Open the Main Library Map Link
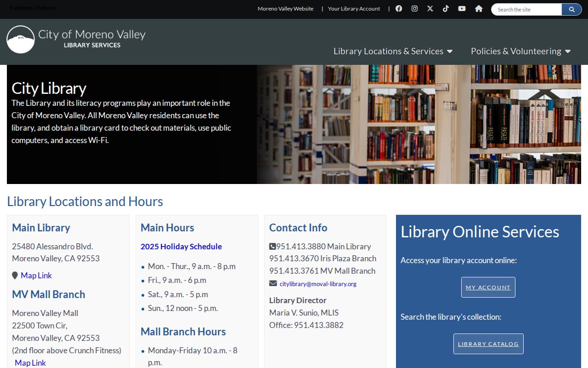The image size is (588, 368). coord(36,276)
